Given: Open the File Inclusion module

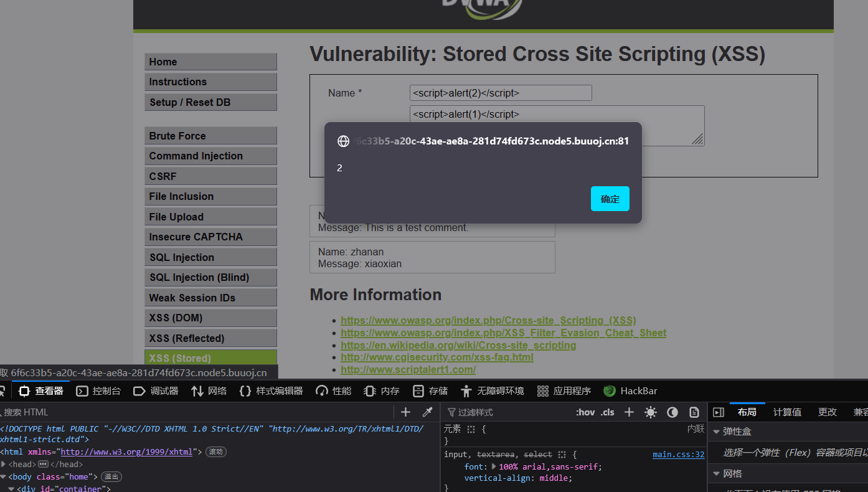Looking at the screenshot, I should [210, 196].
